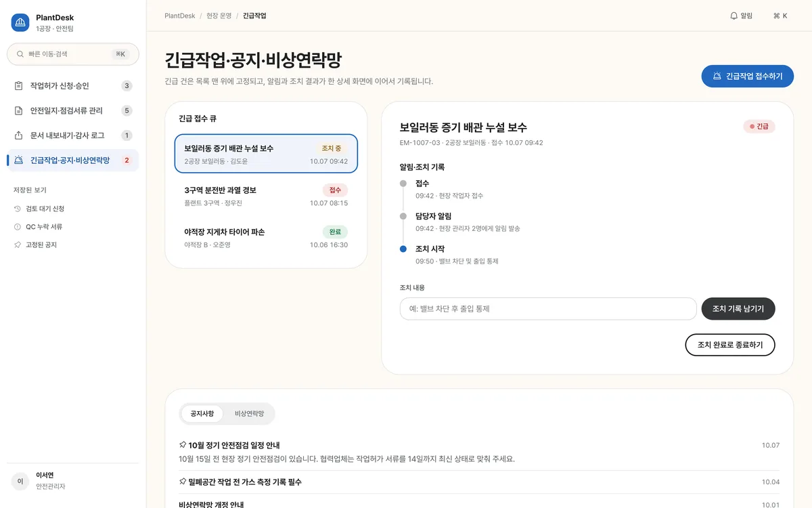Select the 3구역 분전반 과열 경보 queue item
812x508 pixels.
(x=266, y=196)
